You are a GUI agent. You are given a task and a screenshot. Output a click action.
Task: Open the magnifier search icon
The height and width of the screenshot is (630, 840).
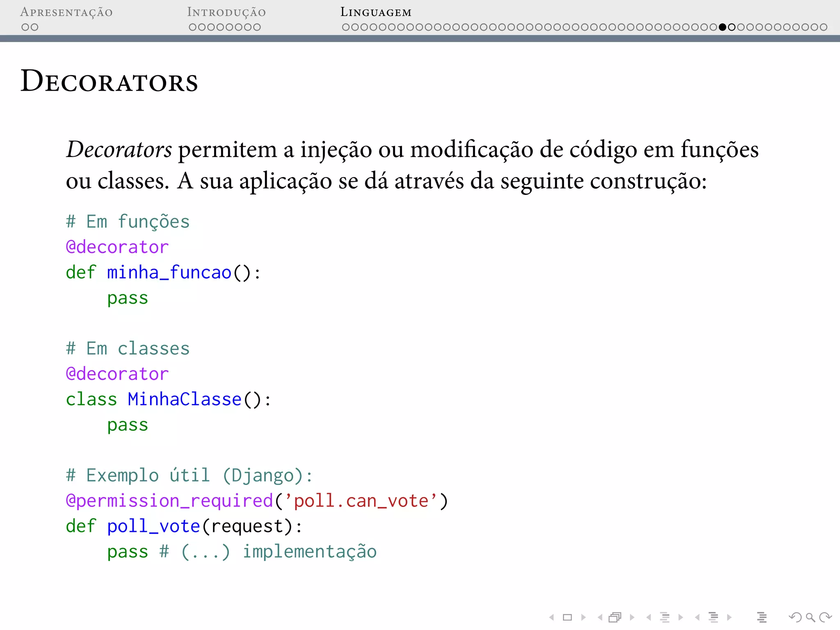tap(810, 617)
